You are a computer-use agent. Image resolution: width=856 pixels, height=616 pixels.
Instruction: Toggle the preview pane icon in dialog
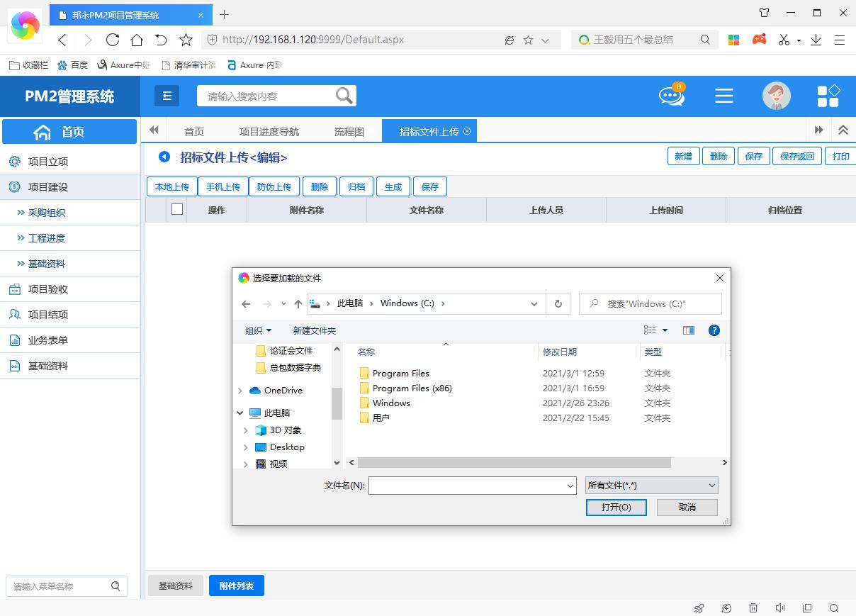click(688, 330)
